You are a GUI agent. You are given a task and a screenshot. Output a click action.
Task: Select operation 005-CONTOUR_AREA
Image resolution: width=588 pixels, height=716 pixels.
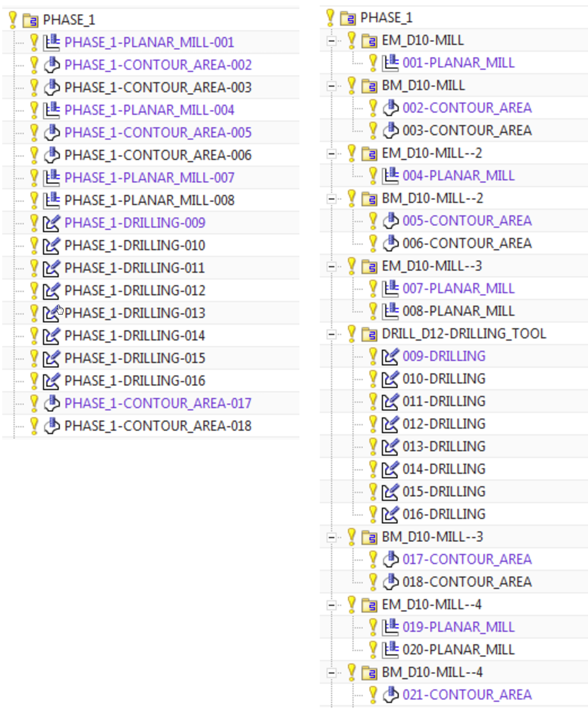pyautogui.click(x=467, y=221)
